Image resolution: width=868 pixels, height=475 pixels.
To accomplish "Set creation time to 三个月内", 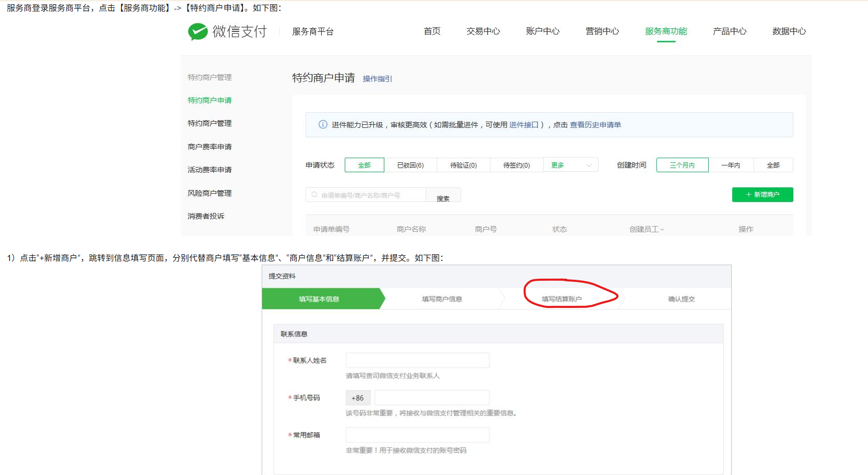I will tap(683, 165).
